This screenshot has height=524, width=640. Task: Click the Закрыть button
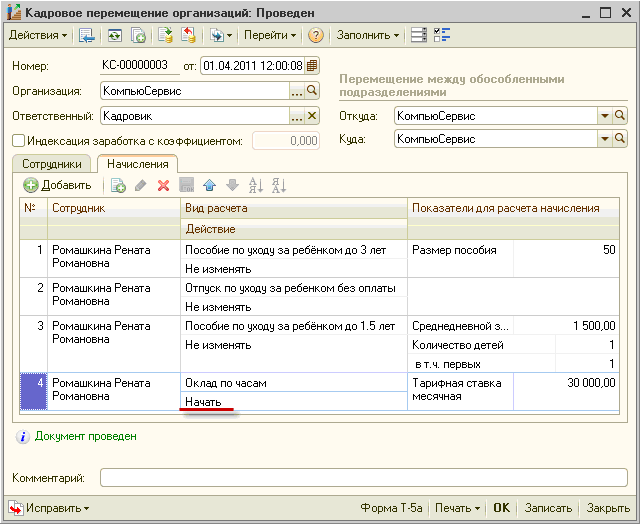[608, 508]
